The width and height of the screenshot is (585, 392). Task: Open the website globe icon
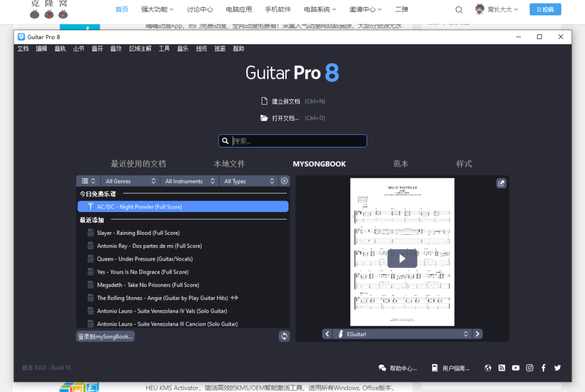(x=488, y=368)
